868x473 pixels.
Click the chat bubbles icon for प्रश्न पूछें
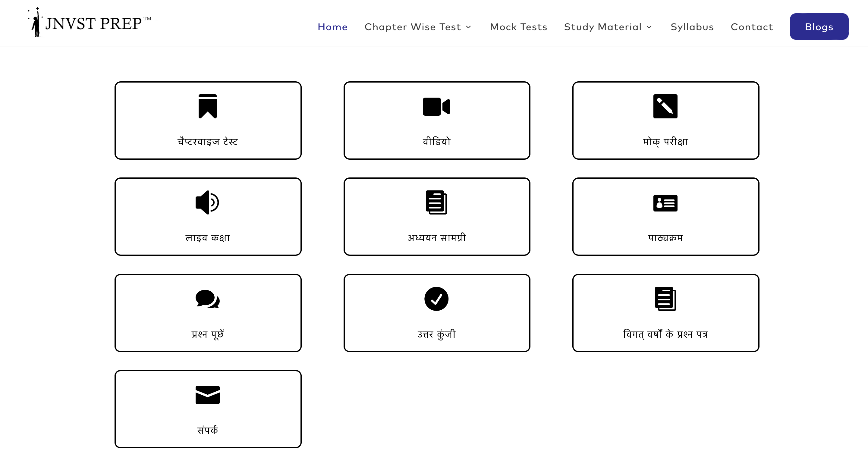(208, 299)
